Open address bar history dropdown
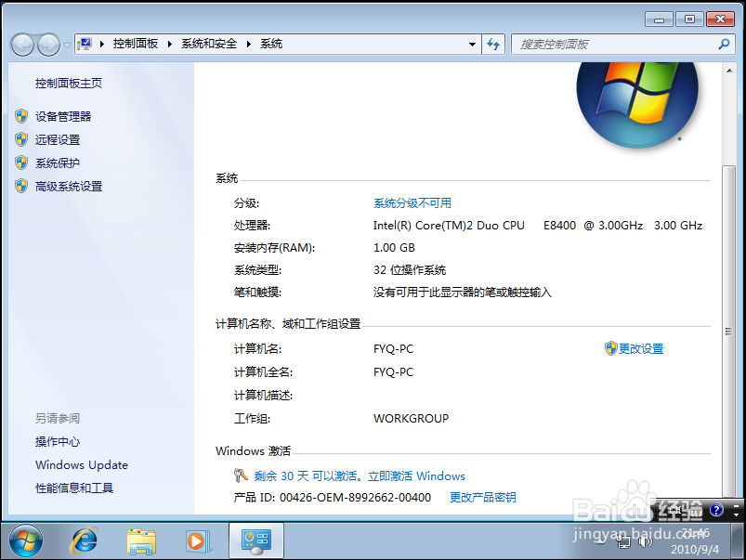This screenshot has width=746, height=560. click(472, 45)
